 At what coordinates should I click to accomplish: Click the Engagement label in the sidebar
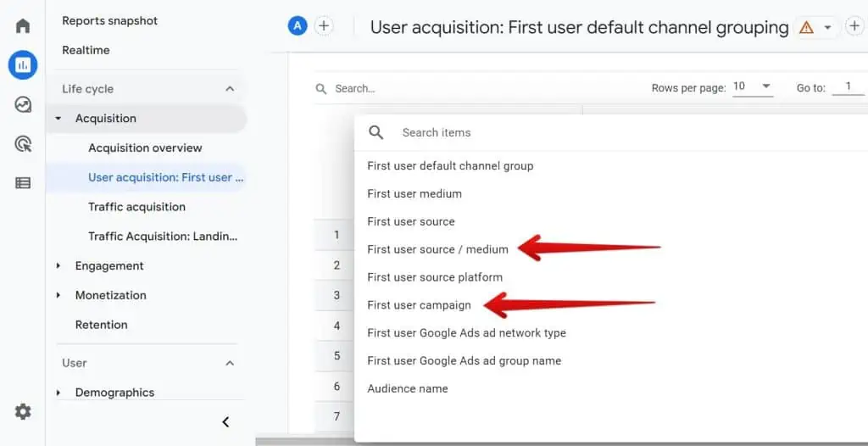109,266
